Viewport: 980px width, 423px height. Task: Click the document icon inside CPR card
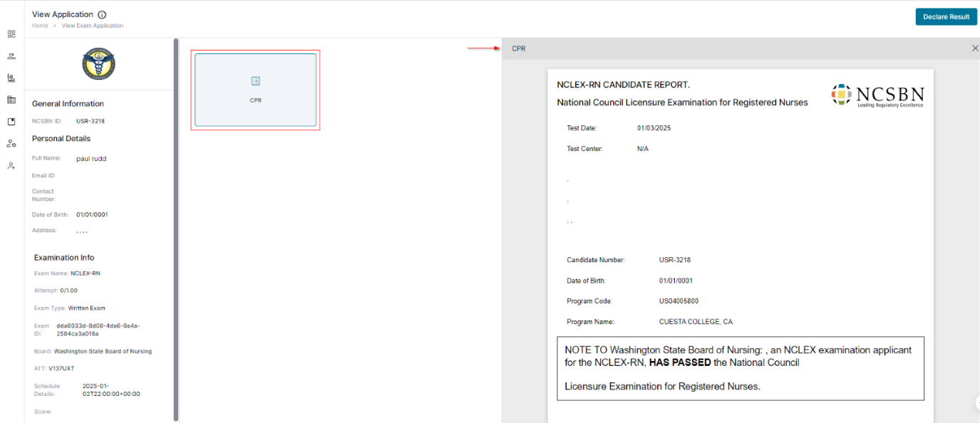[256, 81]
